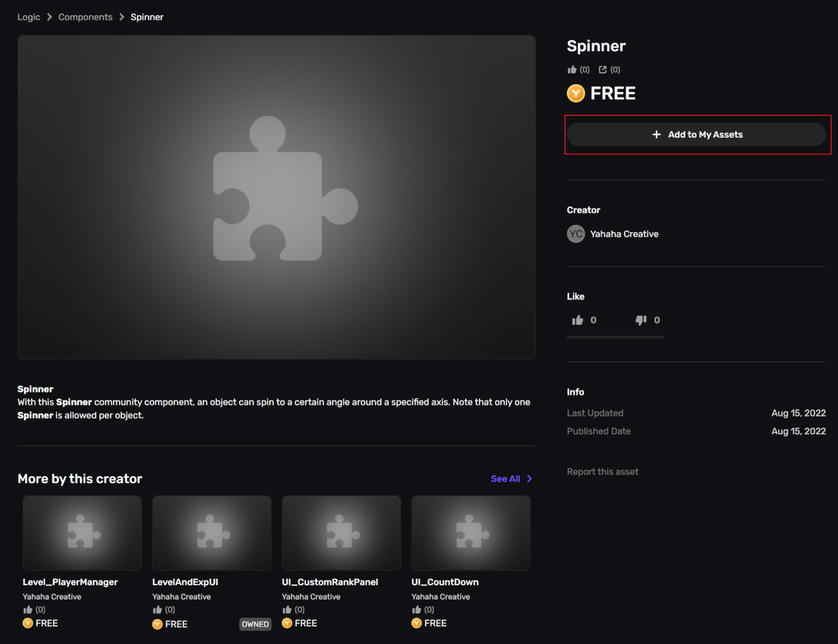Click thumbs-up icon under UI_CountDown card
Image resolution: width=838 pixels, height=644 pixels.
(x=416, y=609)
